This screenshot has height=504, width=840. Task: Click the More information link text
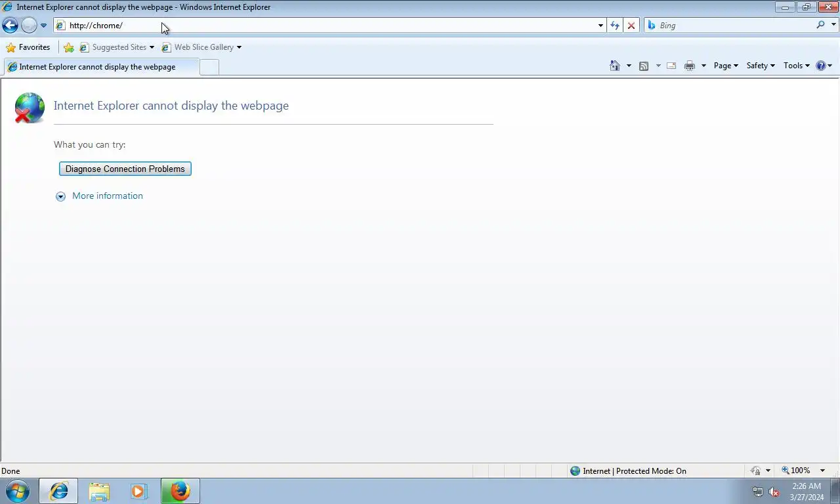tap(108, 196)
